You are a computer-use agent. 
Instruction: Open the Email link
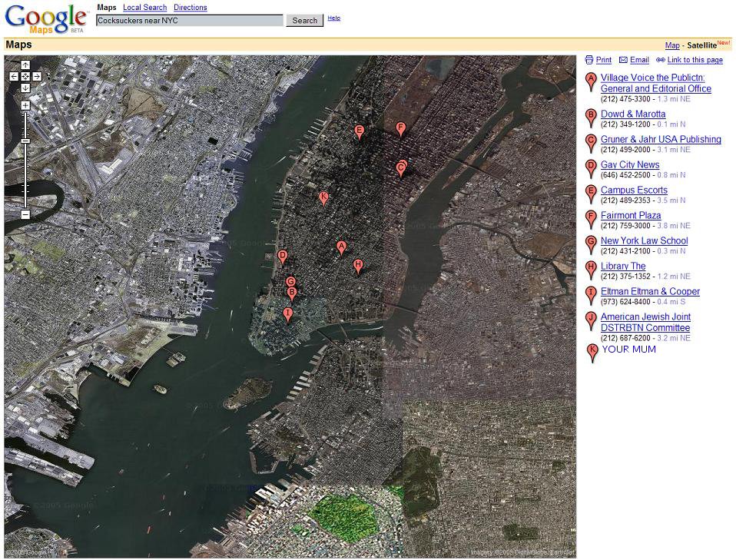coord(639,60)
